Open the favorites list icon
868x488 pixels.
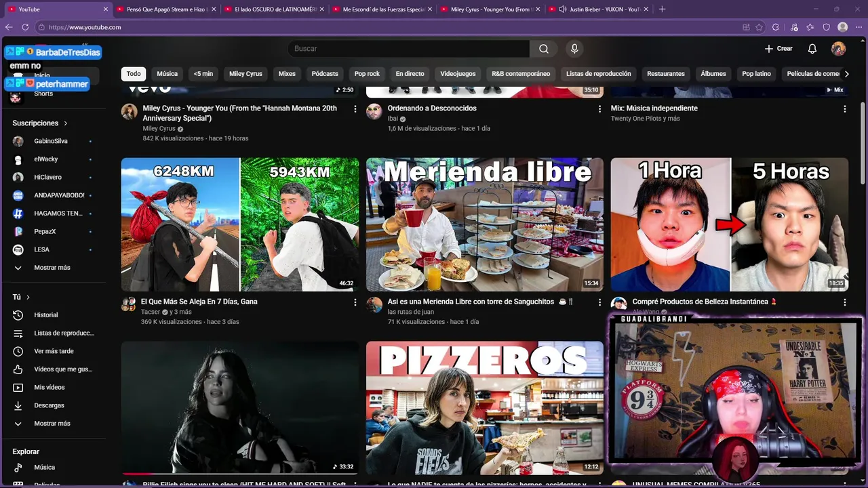click(810, 27)
